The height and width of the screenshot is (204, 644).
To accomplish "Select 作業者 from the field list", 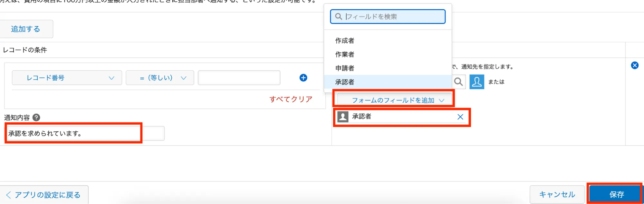I will click(x=345, y=55).
